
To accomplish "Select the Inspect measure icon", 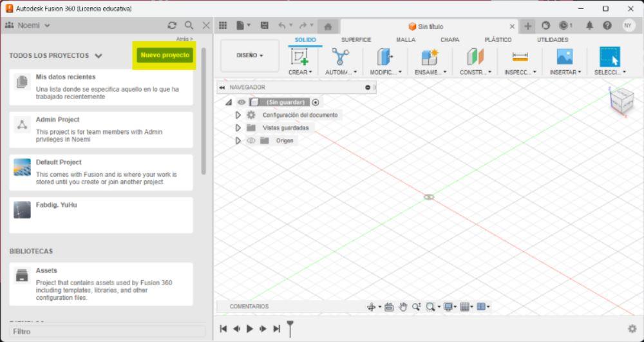I will (520, 57).
